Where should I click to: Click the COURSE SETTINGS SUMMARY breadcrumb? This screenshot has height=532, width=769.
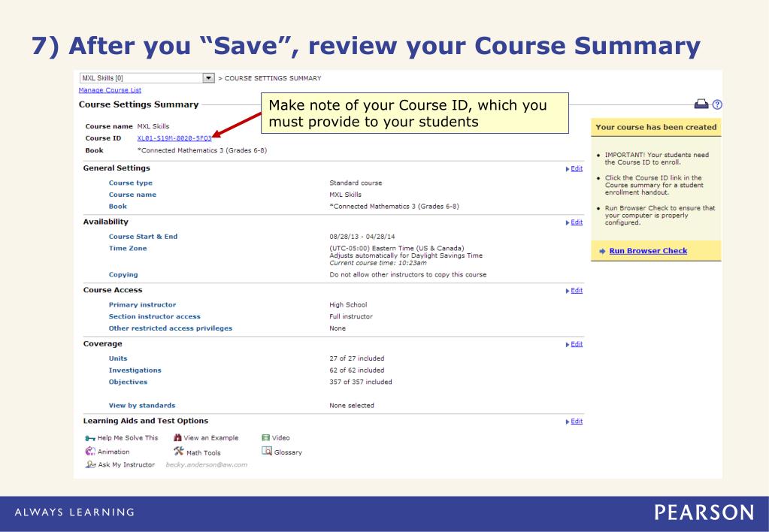tap(273, 78)
